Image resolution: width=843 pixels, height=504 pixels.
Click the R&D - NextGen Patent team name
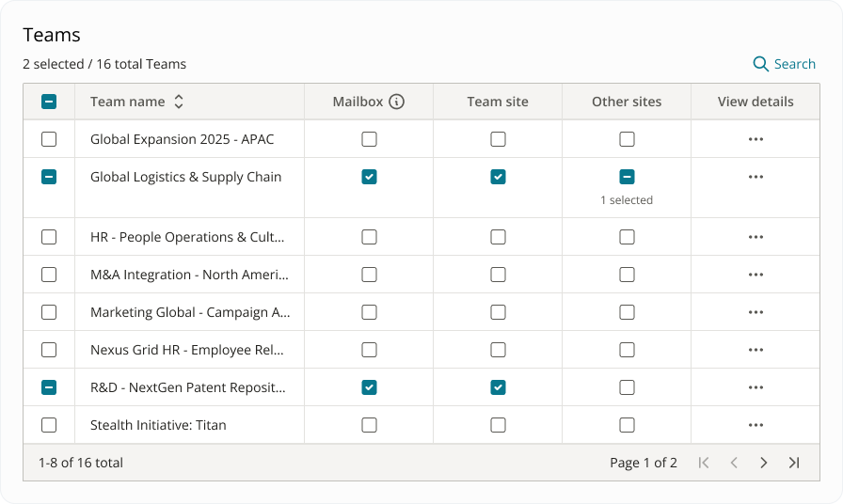click(x=187, y=387)
